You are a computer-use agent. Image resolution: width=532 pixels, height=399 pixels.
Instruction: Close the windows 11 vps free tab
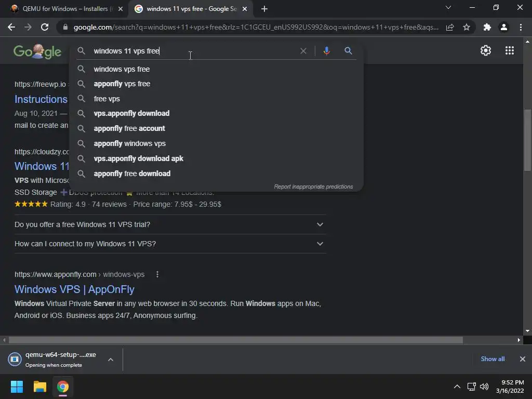pos(245,9)
